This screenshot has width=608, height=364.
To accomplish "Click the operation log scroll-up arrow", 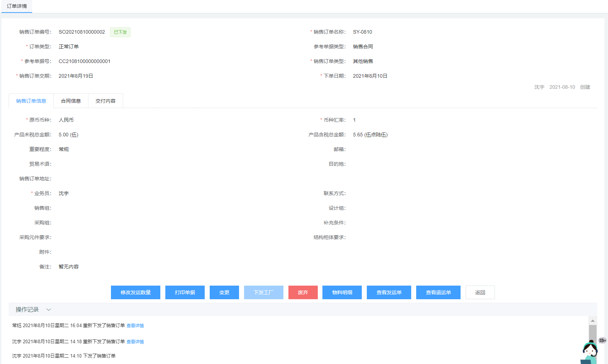I will [593, 321].
